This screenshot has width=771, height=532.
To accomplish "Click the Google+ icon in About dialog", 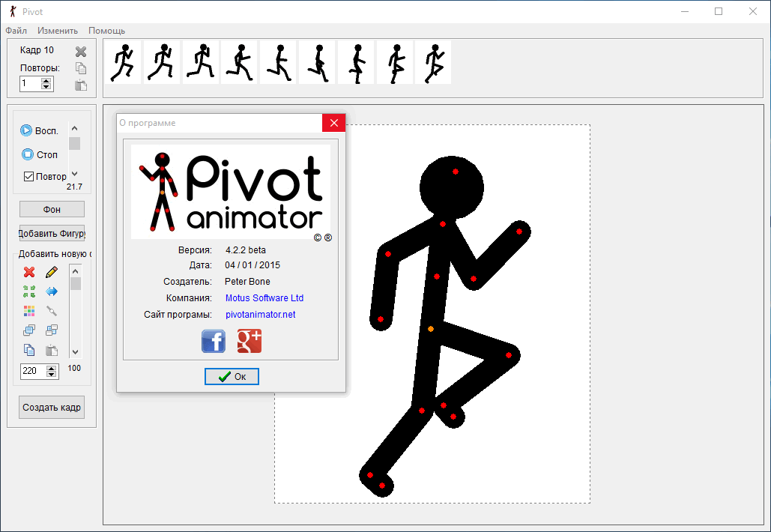I will pos(250,341).
